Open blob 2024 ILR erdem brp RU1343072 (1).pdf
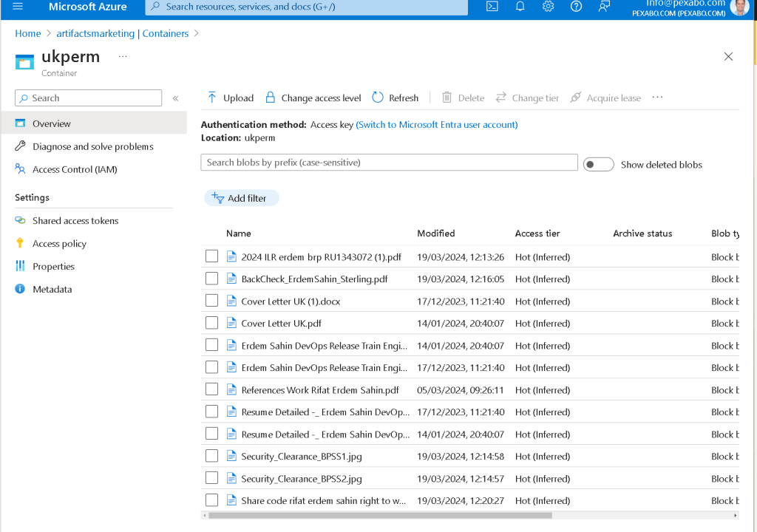The width and height of the screenshot is (757, 532). coord(321,257)
